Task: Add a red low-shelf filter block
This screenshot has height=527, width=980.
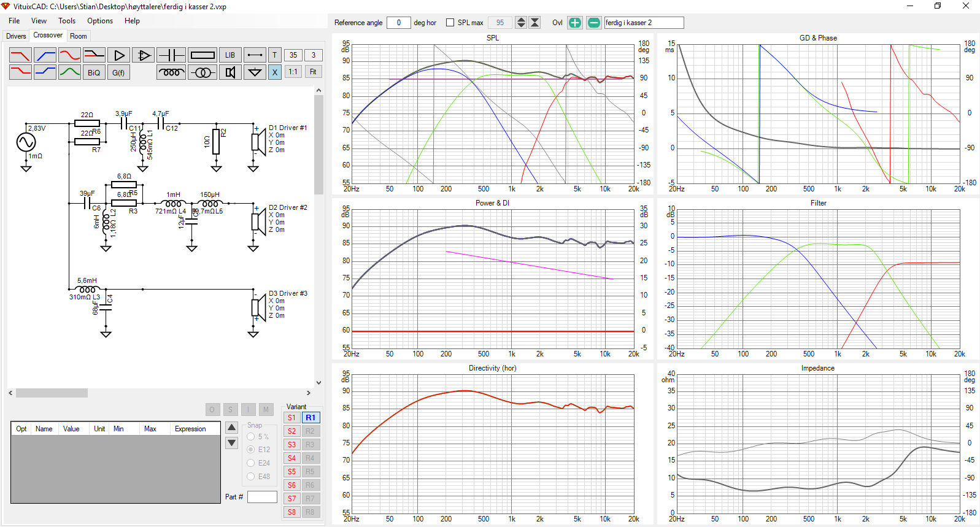Action: pyautogui.click(x=20, y=72)
